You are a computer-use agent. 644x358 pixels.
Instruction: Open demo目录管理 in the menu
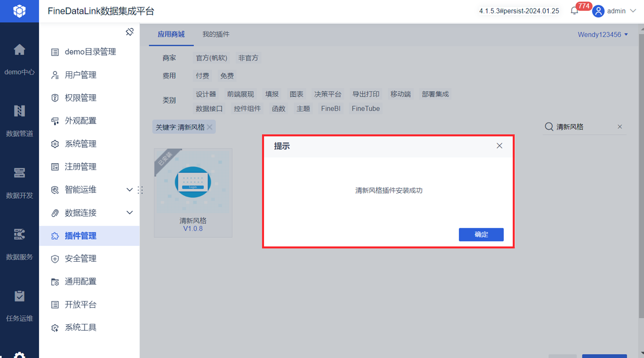click(x=89, y=52)
